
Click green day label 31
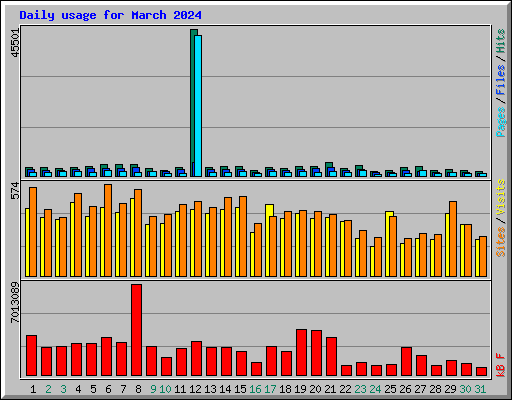480,389
